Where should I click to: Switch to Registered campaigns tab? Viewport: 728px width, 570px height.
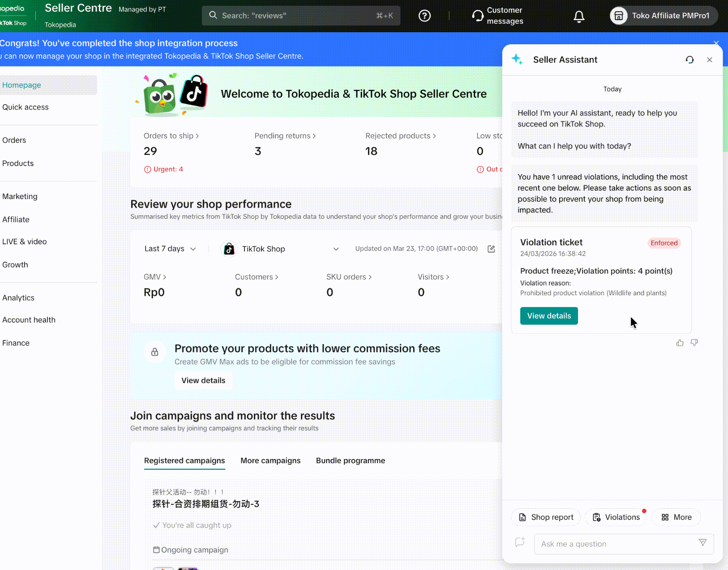[184, 460]
